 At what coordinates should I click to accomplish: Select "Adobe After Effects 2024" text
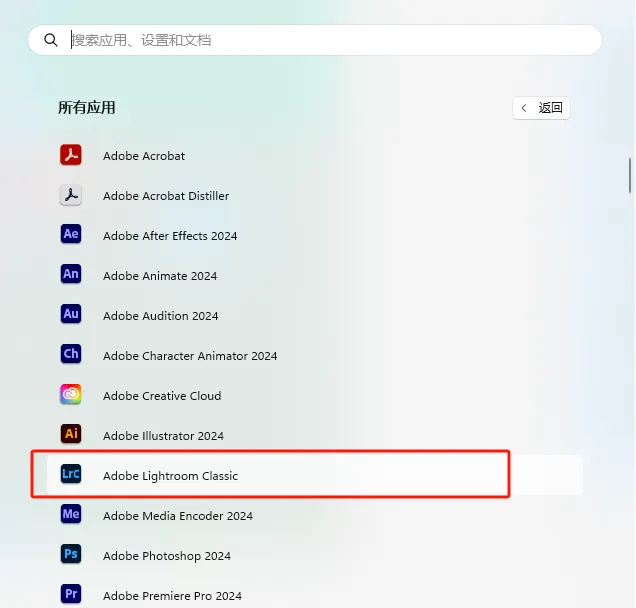(x=170, y=236)
